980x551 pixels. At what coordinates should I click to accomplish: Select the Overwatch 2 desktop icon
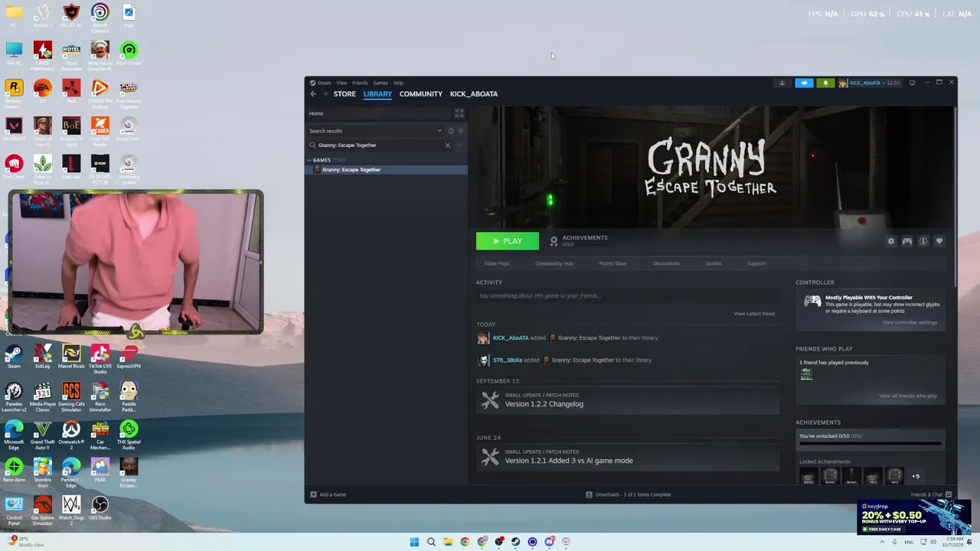[x=71, y=434]
